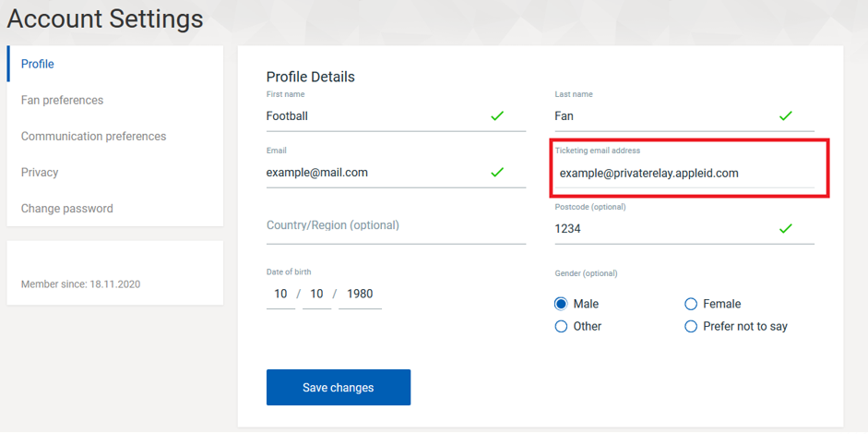This screenshot has width=868, height=434.
Task: Click the green checkmark beside Email field
Action: point(497,173)
